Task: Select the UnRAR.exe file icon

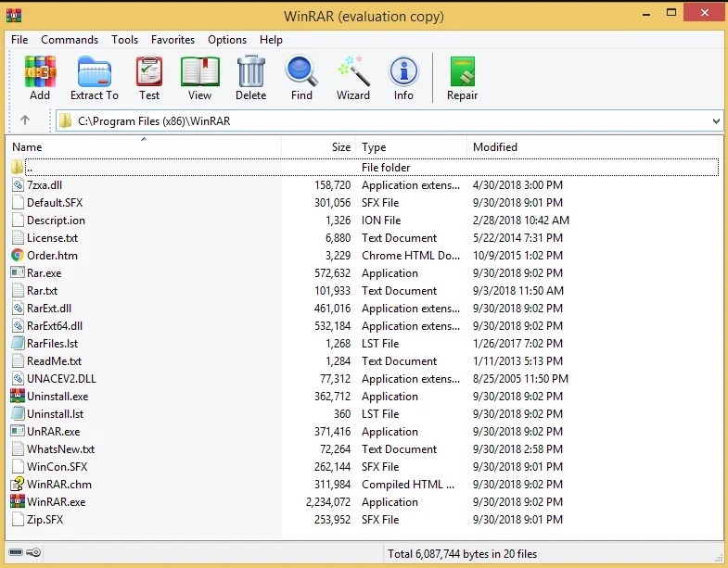Action: (x=18, y=431)
